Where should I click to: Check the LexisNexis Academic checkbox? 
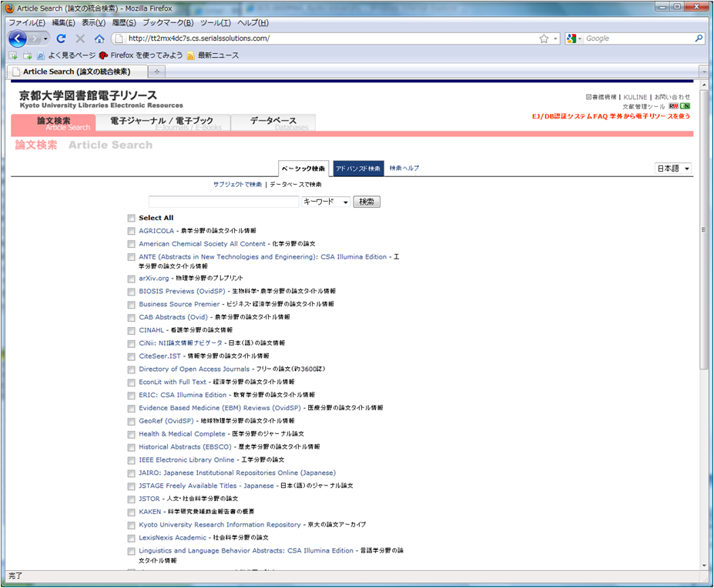click(131, 539)
